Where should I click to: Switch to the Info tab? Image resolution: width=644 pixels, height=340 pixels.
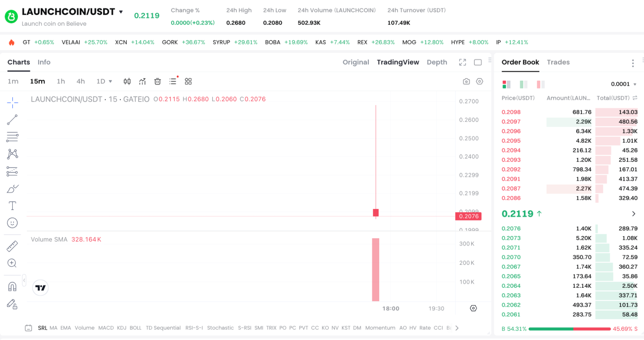tap(44, 62)
